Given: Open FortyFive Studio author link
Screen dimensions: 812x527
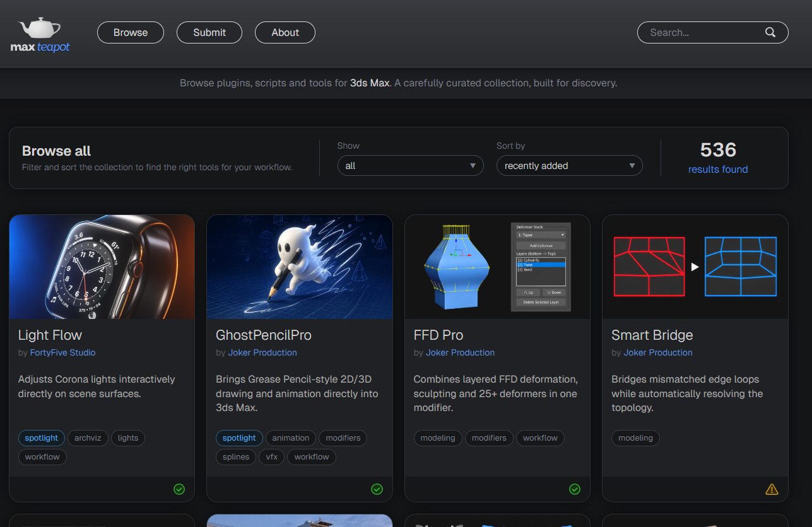Looking at the screenshot, I should [63, 352].
